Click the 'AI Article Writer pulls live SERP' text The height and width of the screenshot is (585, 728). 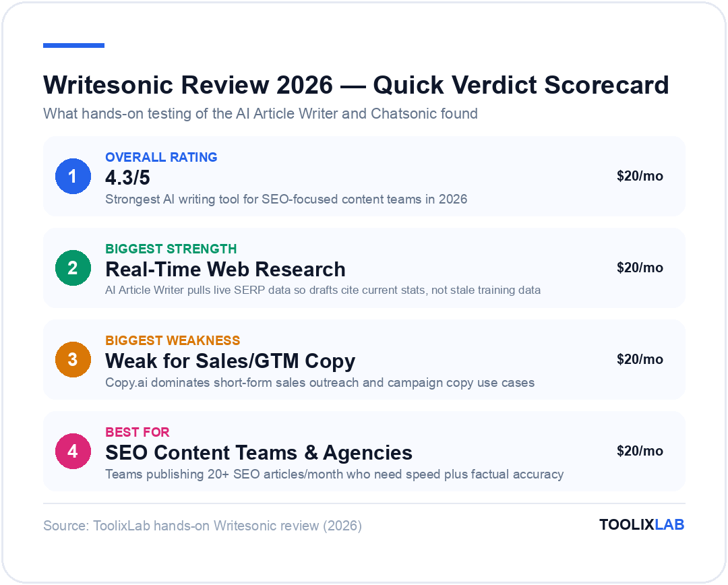pyautogui.click(x=323, y=290)
